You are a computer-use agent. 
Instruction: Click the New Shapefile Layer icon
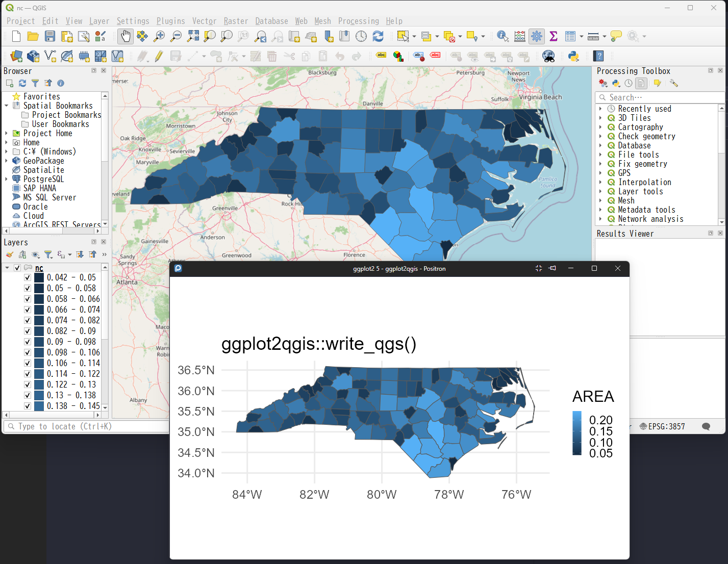pyautogui.click(x=50, y=56)
